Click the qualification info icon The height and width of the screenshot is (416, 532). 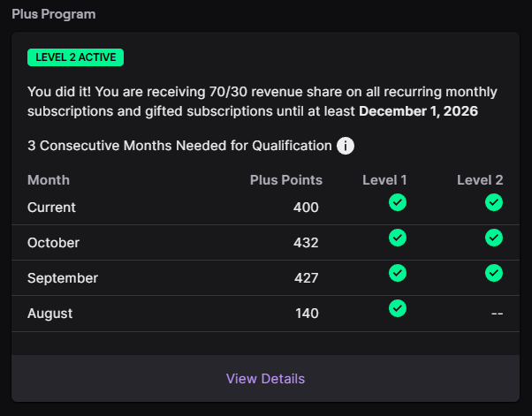(346, 146)
